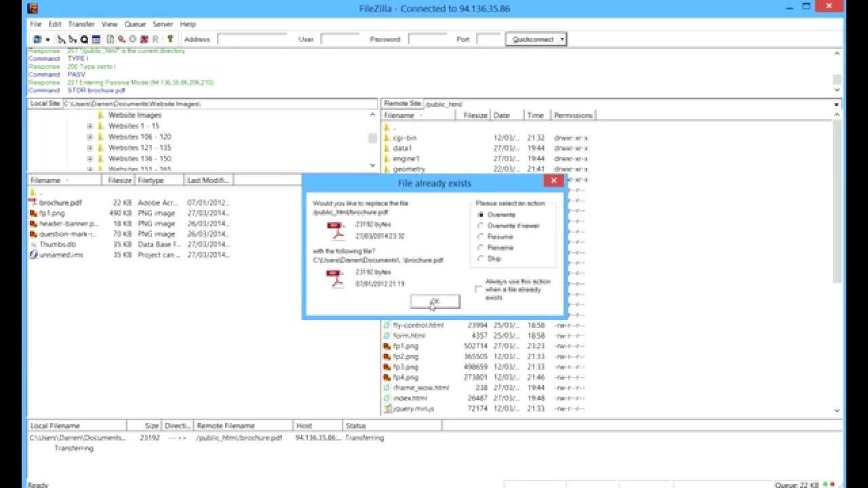Click the message log vertical scrollbar
This screenshot has height=488, width=868.
[x=837, y=72]
